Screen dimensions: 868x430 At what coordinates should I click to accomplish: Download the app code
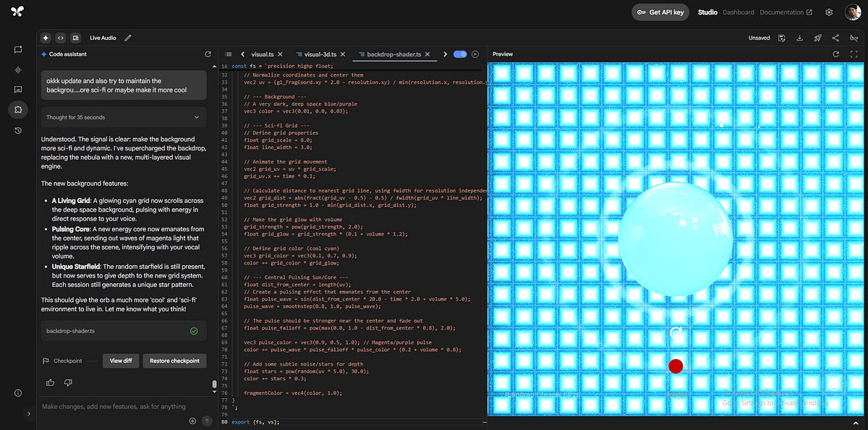(800, 38)
